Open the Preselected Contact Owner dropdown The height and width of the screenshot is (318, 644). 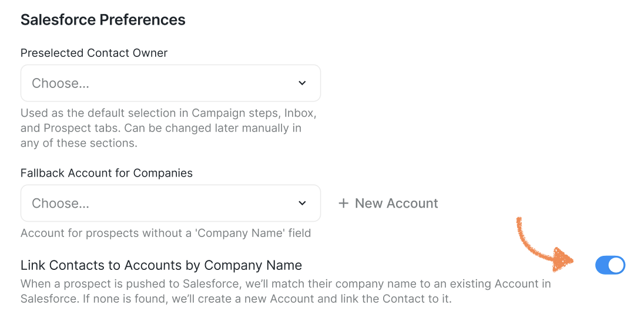tap(170, 83)
